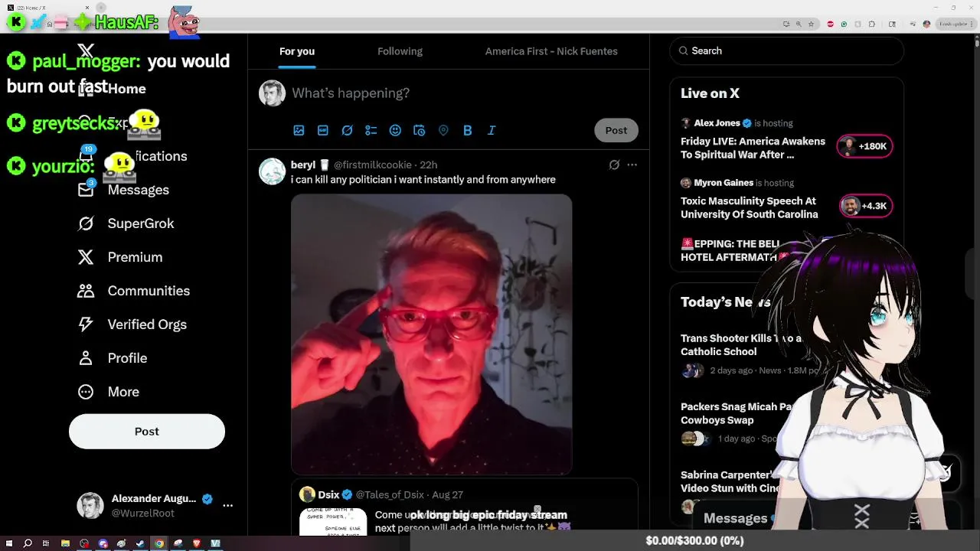Open America First - Nick Fuentes tab
Image resolution: width=980 pixels, height=551 pixels.
click(x=551, y=51)
